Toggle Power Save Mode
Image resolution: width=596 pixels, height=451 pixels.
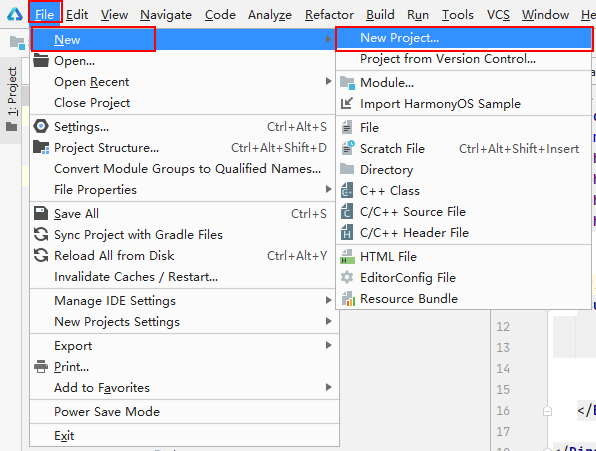pos(184,411)
